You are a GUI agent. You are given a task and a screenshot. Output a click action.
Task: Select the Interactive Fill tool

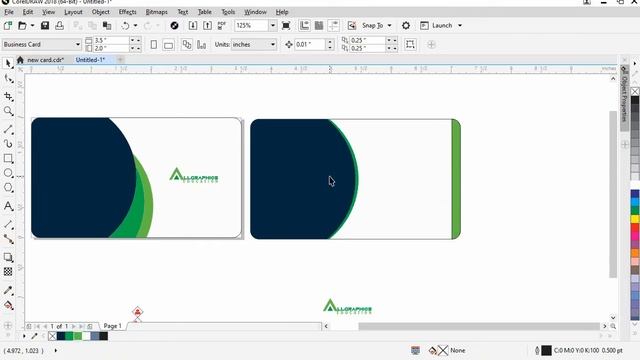[x=8, y=305]
